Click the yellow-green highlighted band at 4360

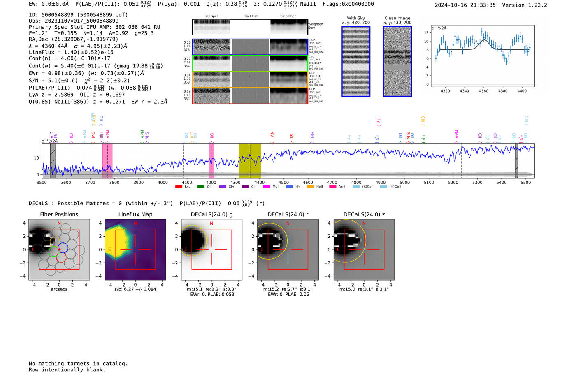pyautogui.click(x=250, y=160)
